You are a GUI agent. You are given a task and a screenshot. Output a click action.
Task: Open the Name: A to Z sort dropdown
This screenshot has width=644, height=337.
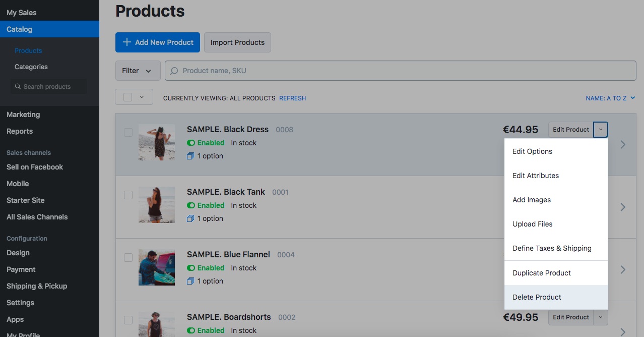coord(610,98)
